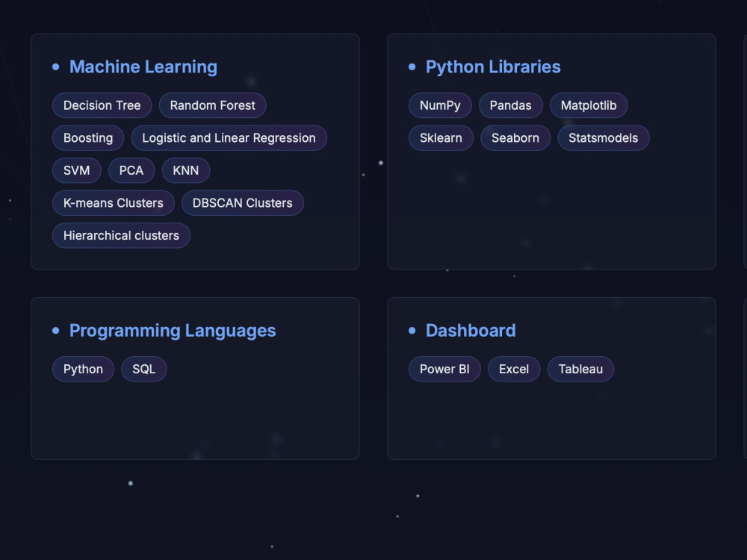Click the KNN skill tag
The width and height of the screenshot is (747, 560).
coord(186,170)
